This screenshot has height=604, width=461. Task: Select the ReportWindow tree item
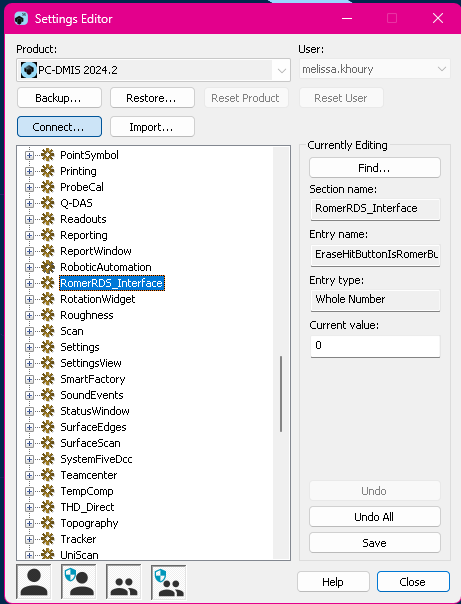tap(96, 251)
